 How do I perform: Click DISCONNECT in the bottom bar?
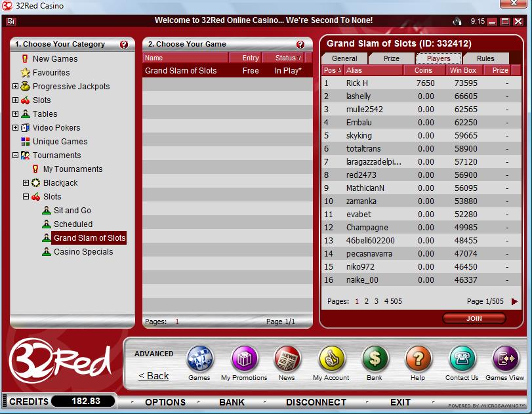(x=316, y=402)
